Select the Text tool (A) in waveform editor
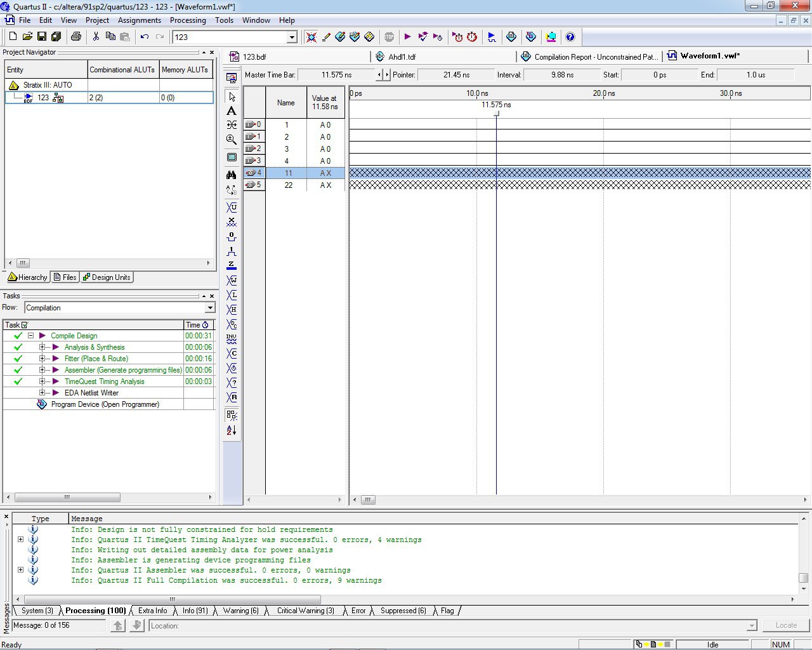The image size is (812, 650). coord(232,111)
